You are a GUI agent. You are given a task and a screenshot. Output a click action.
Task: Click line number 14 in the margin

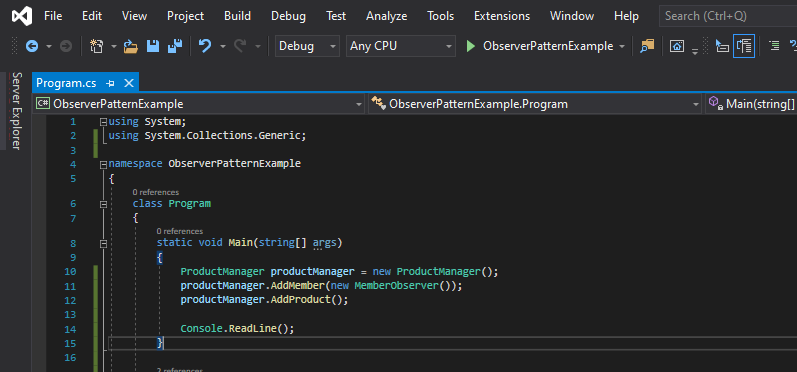(x=70, y=329)
